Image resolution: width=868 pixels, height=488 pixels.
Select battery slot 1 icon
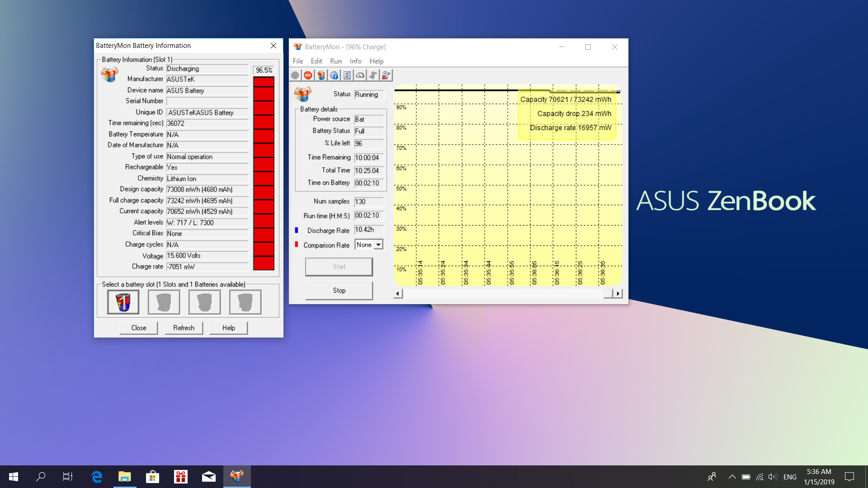point(123,302)
